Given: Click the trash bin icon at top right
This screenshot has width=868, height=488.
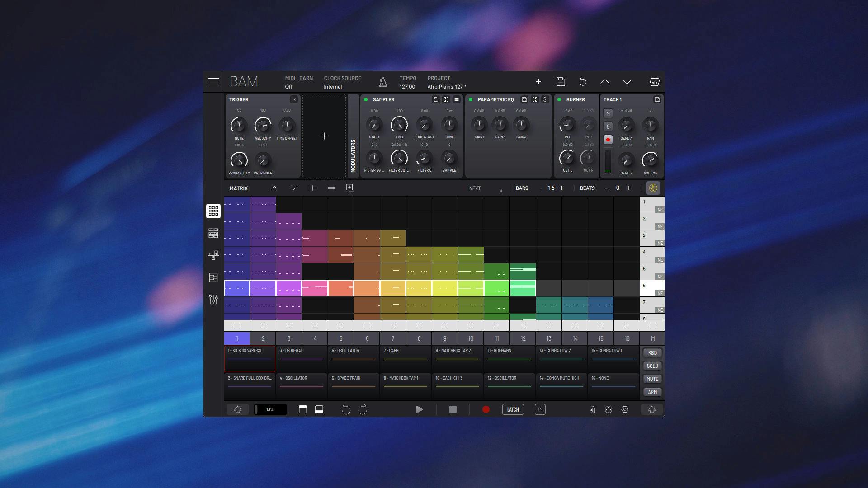Looking at the screenshot, I should pos(654,82).
